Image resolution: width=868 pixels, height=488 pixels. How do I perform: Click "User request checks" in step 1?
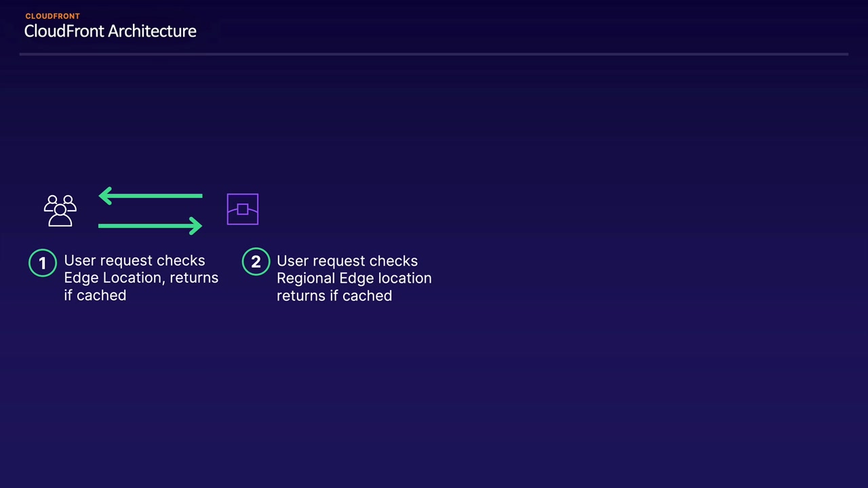click(x=134, y=260)
